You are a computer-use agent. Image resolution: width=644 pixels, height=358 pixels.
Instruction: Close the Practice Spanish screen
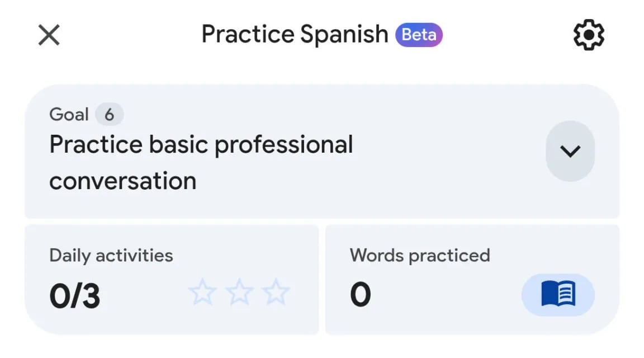[x=49, y=35]
